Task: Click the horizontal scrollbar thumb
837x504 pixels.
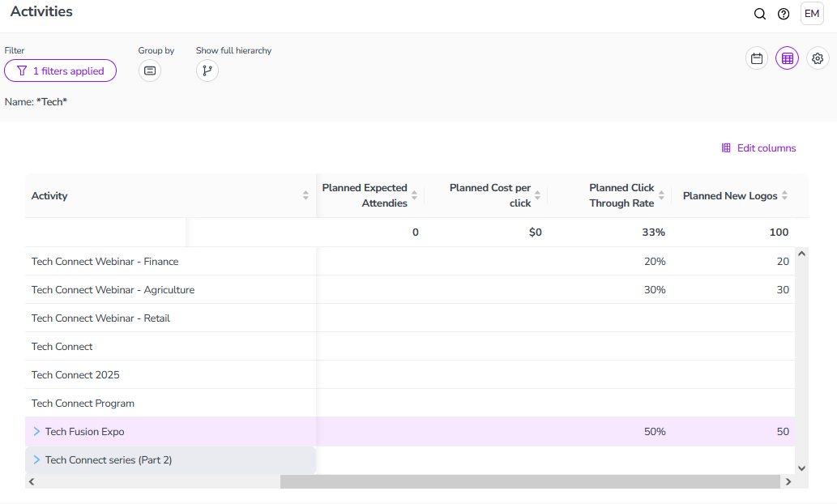Action: click(x=530, y=482)
